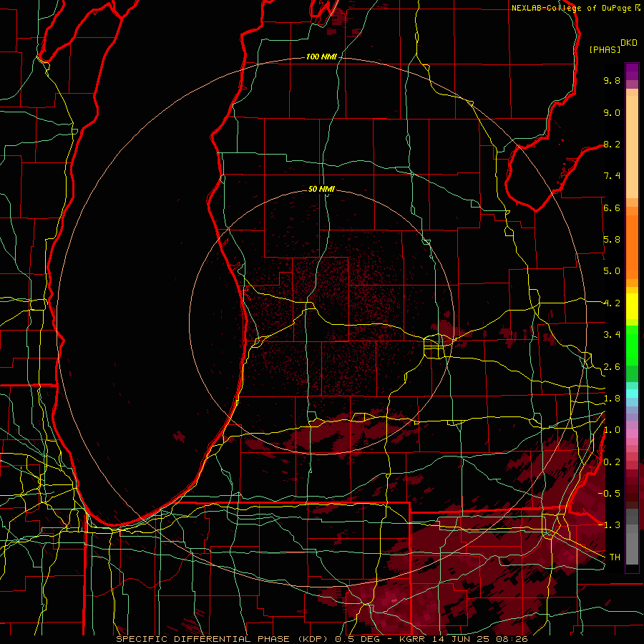Click the orange segment of the color bar
This screenshot has width=644, height=644.
(x=632, y=246)
